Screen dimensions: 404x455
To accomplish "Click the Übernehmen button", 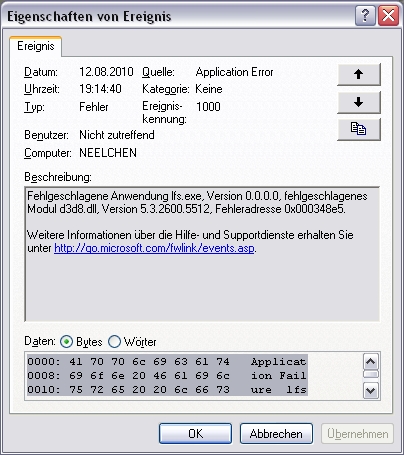I will tap(357, 434).
